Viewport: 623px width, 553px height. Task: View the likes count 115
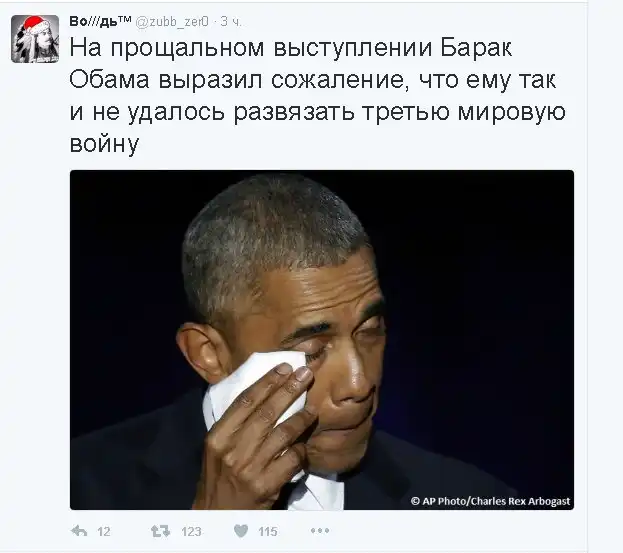[268, 532]
